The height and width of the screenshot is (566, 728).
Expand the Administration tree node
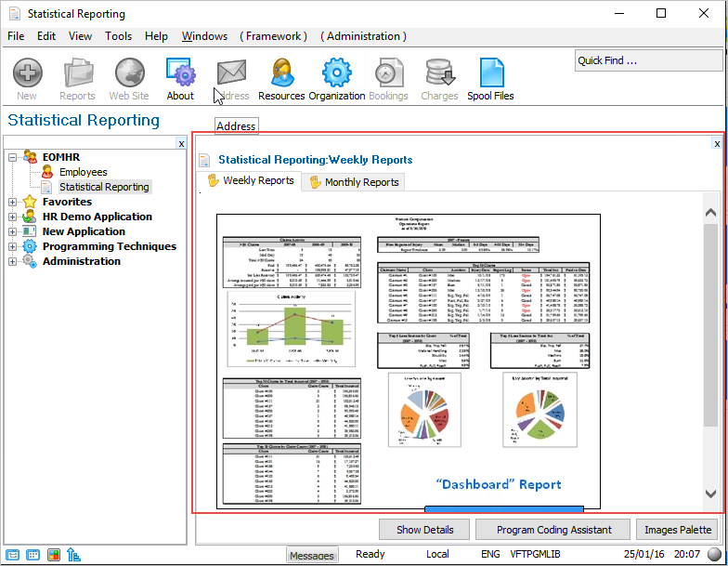coord(13,261)
